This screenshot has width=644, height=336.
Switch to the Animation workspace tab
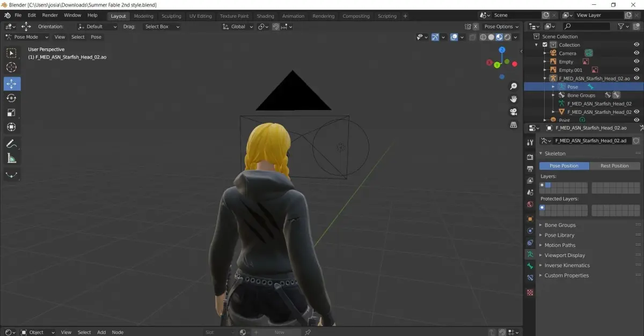(293, 16)
